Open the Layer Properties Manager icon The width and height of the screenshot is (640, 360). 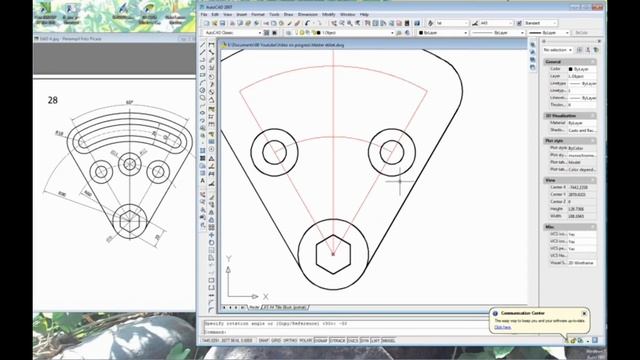pyautogui.click(x=289, y=33)
